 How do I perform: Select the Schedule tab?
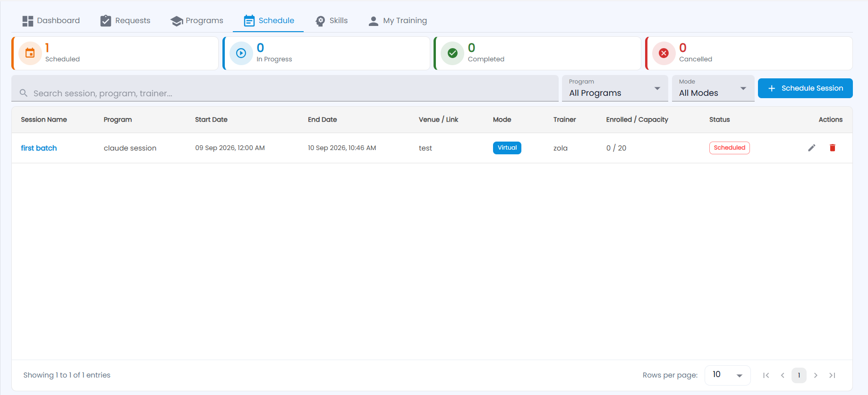pyautogui.click(x=268, y=21)
